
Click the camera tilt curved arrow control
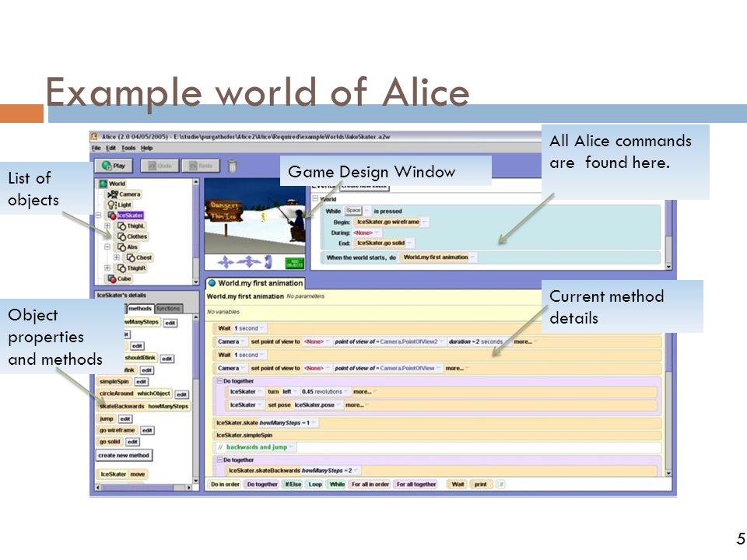tap(268, 262)
